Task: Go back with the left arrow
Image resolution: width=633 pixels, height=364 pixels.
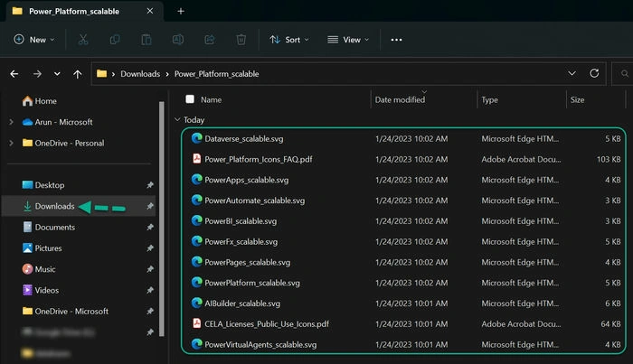Action: click(14, 74)
